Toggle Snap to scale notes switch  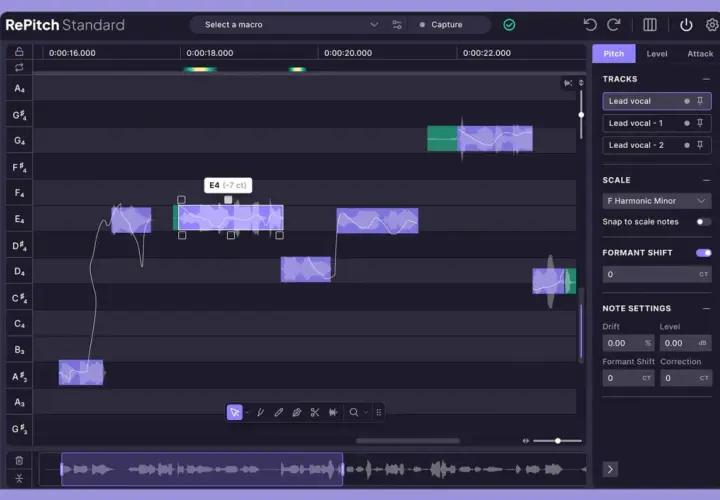pyautogui.click(x=703, y=222)
